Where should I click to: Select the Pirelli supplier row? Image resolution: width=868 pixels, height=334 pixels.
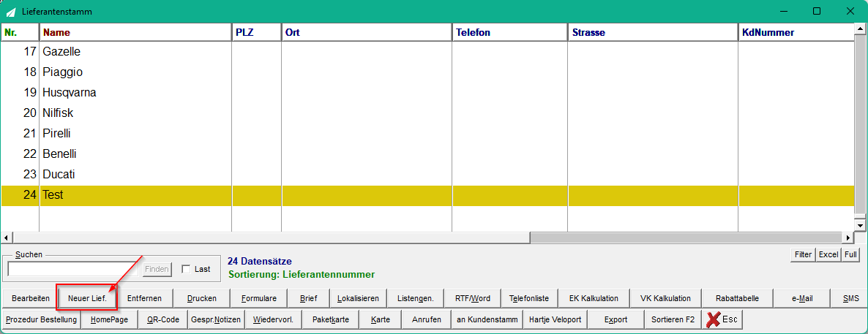[428, 133]
